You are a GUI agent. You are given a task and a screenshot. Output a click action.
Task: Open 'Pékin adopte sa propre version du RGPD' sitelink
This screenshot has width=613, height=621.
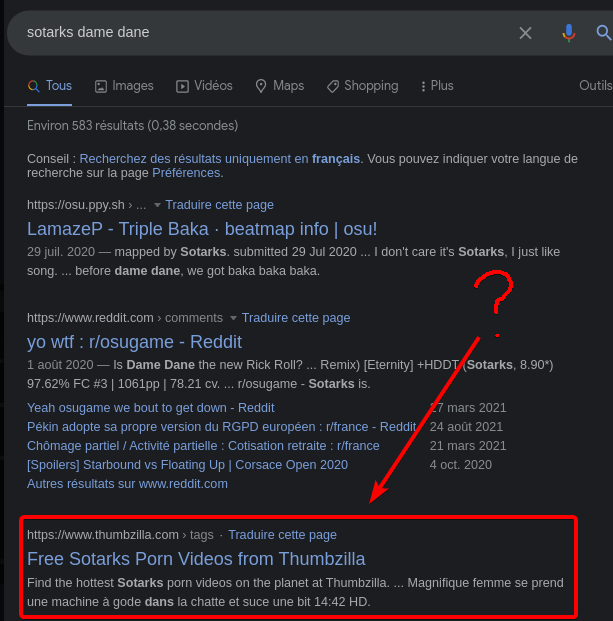tap(221, 427)
